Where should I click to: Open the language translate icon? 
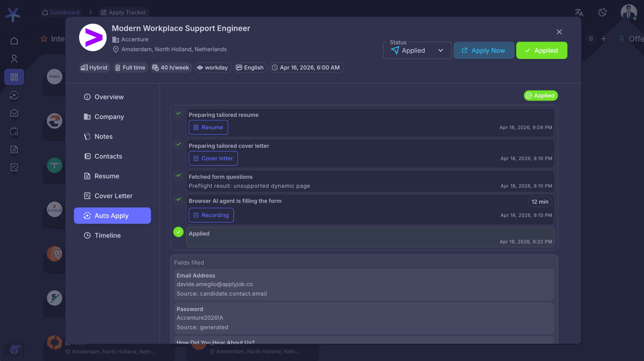coord(579,13)
